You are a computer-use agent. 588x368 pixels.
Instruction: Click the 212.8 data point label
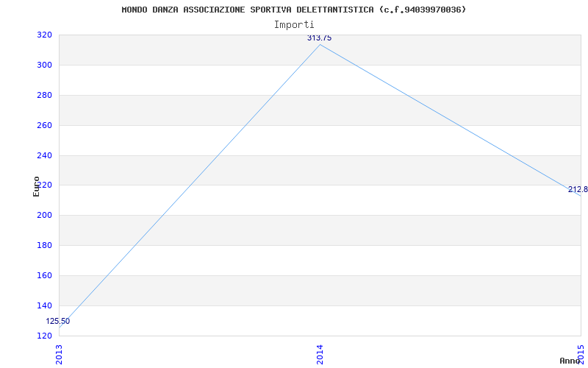(x=578, y=189)
